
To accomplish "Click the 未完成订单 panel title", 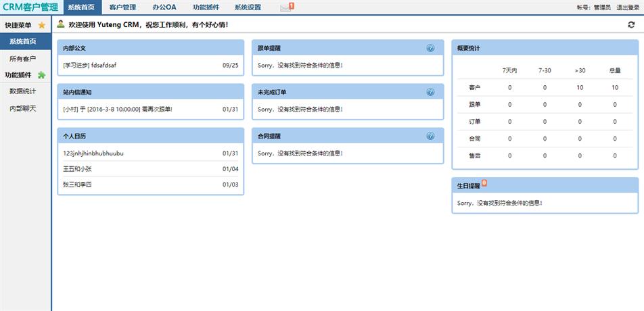I will (x=272, y=92).
